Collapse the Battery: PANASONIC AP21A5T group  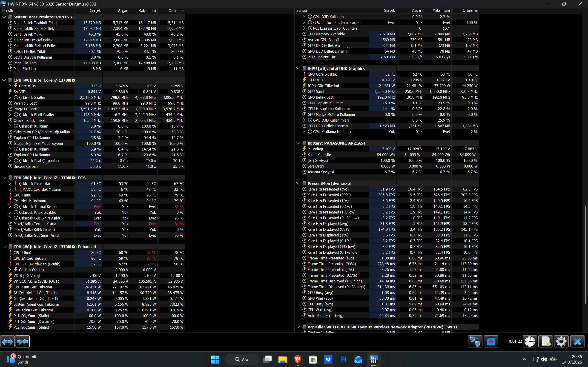[x=298, y=143]
